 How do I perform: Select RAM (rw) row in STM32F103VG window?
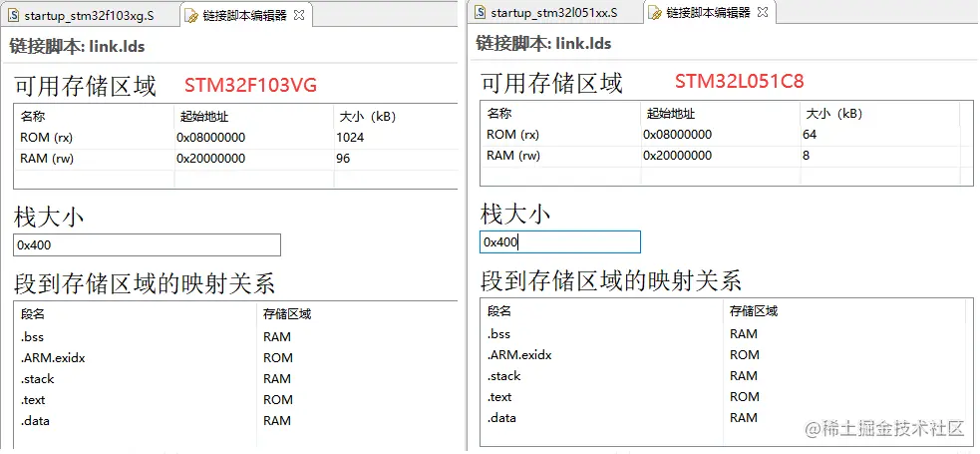(235, 159)
